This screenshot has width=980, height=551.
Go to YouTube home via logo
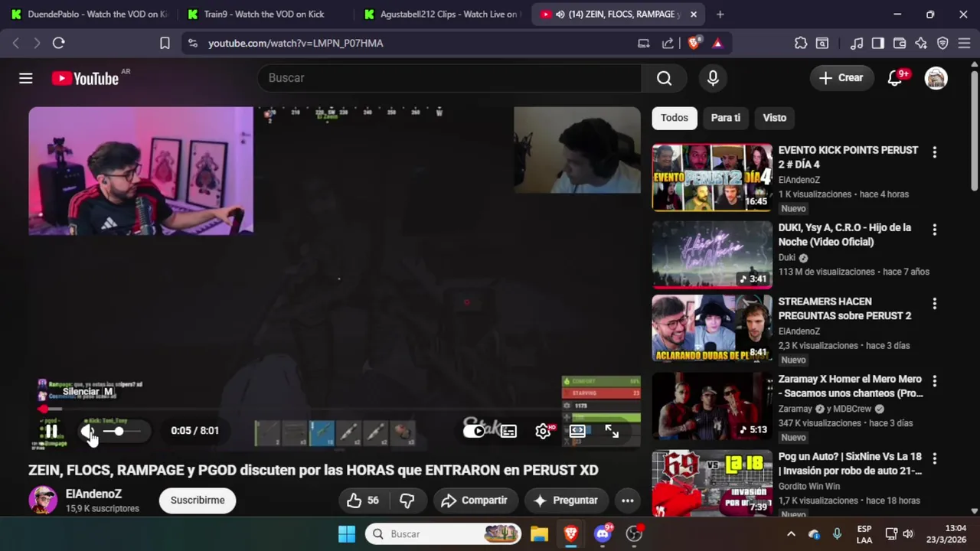85,78
